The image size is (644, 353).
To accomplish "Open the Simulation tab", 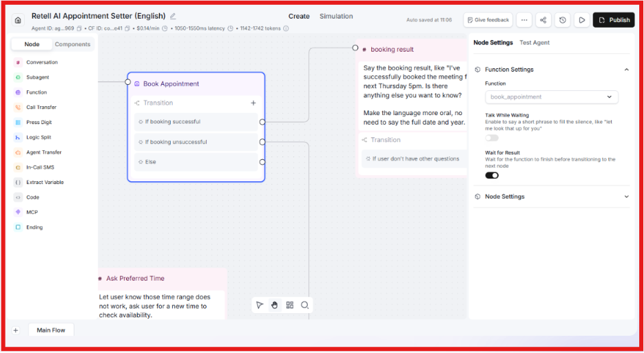I will point(336,16).
